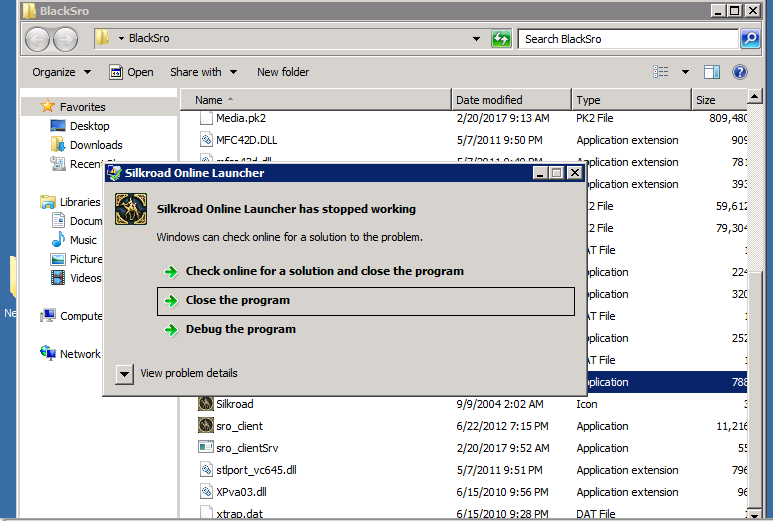This screenshot has height=521, width=773.
Task: Click in Search BlackSro field
Action: [x=629, y=39]
